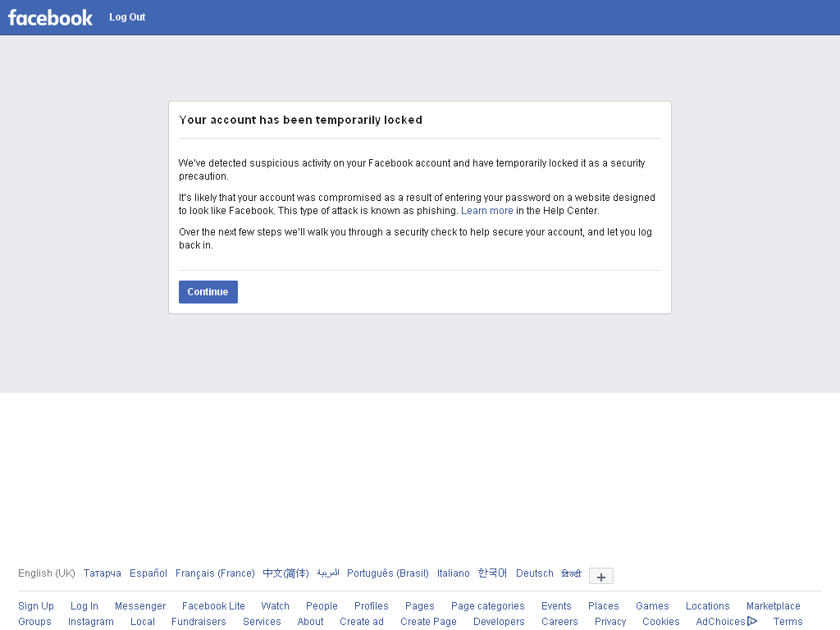This screenshot has height=630, width=840.
Task: Click the Facebook logo in header
Action: [x=50, y=18]
